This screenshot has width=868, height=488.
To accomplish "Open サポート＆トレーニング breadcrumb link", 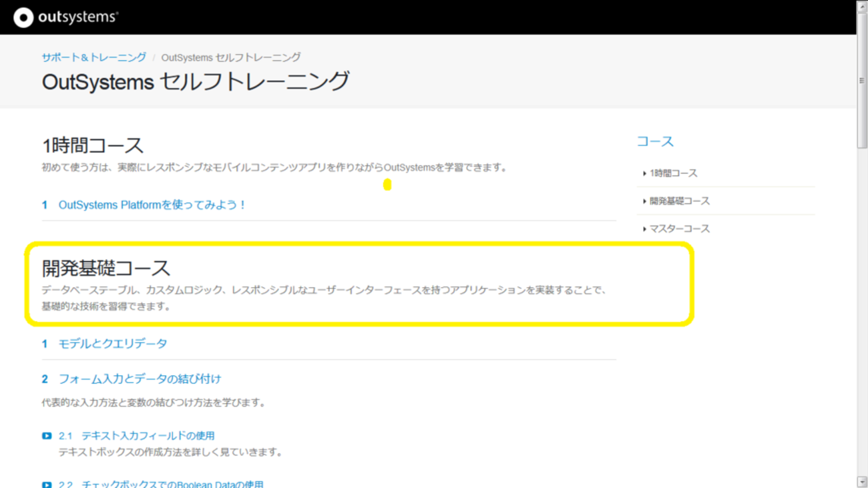I will pyautogui.click(x=94, y=57).
